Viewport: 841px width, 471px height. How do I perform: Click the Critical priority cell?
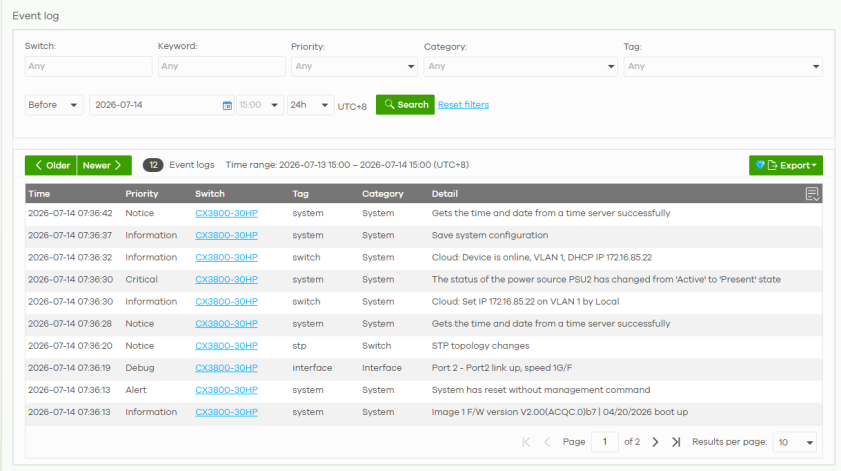point(142,279)
